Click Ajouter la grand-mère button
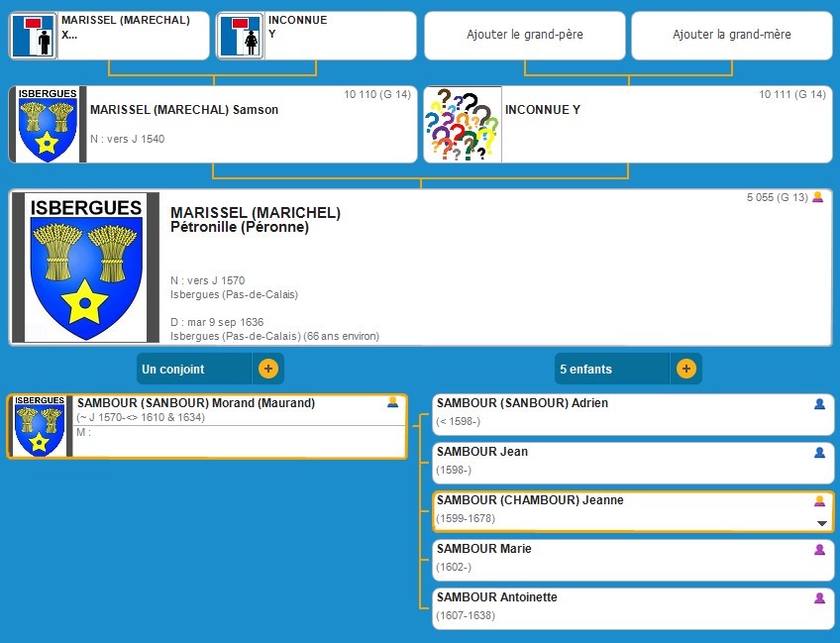Viewport: 840px width, 643px height. pyautogui.click(x=732, y=35)
